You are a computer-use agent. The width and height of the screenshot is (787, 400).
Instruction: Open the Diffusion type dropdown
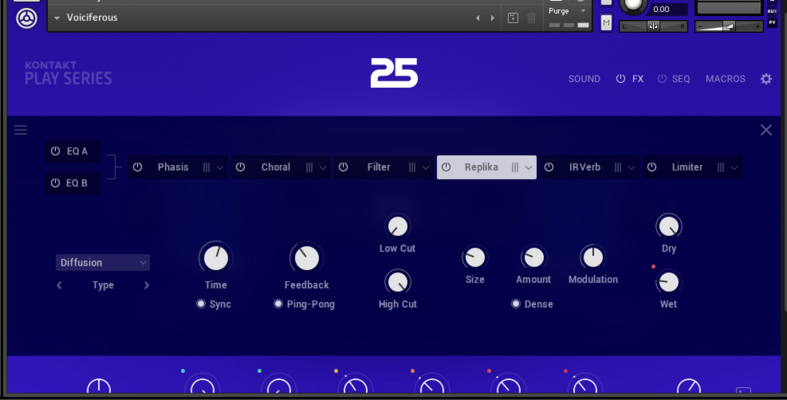tap(102, 262)
